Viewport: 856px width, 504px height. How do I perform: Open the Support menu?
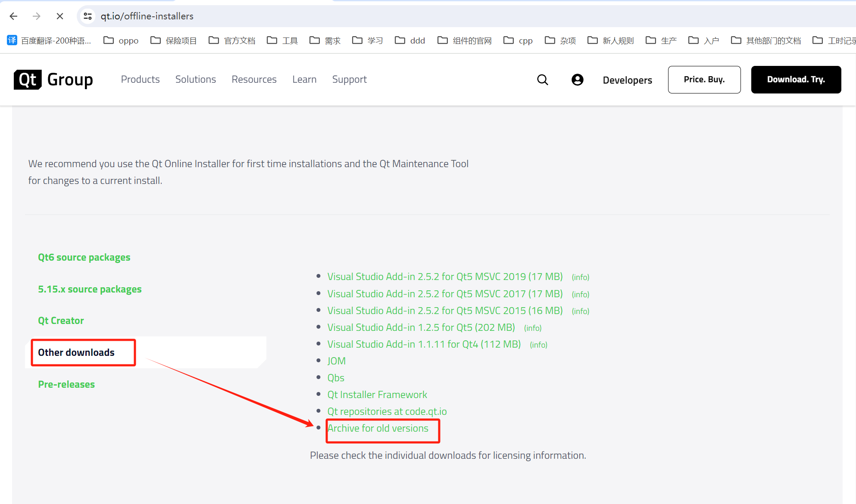coord(349,80)
